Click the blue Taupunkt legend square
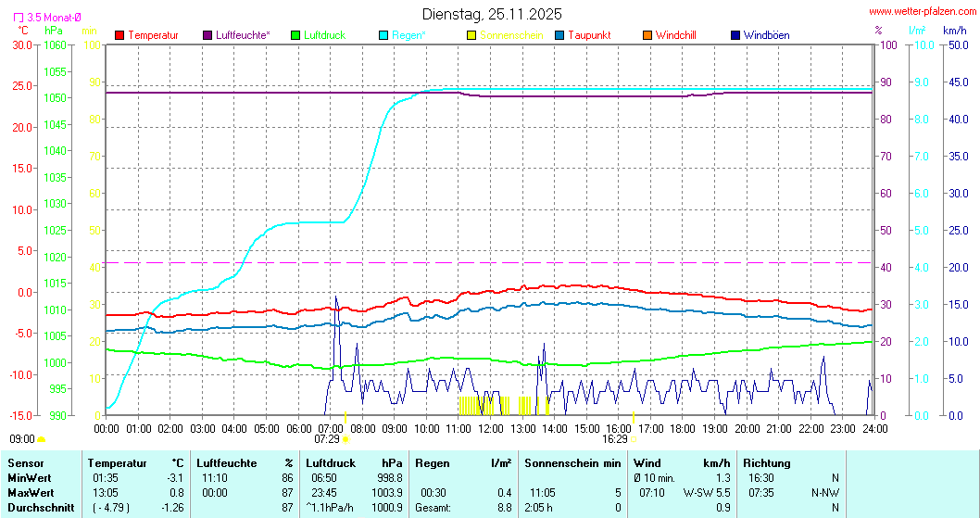Screen dimensions: 980x518 point(559,35)
